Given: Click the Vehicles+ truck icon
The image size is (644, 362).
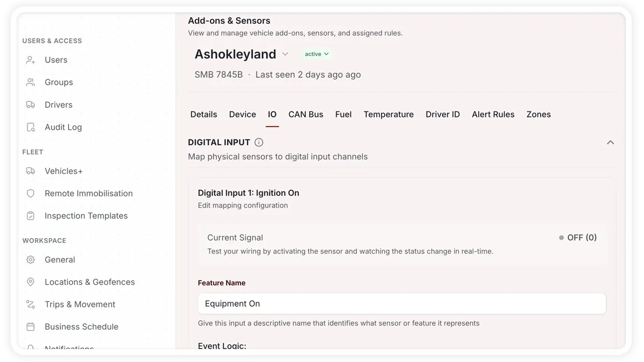Looking at the screenshot, I should pos(31,171).
